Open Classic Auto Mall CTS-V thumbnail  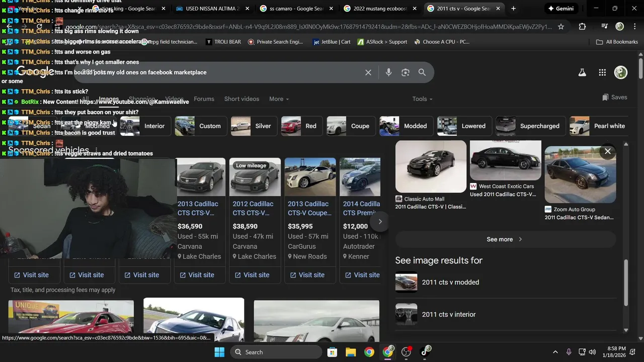click(431, 166)
